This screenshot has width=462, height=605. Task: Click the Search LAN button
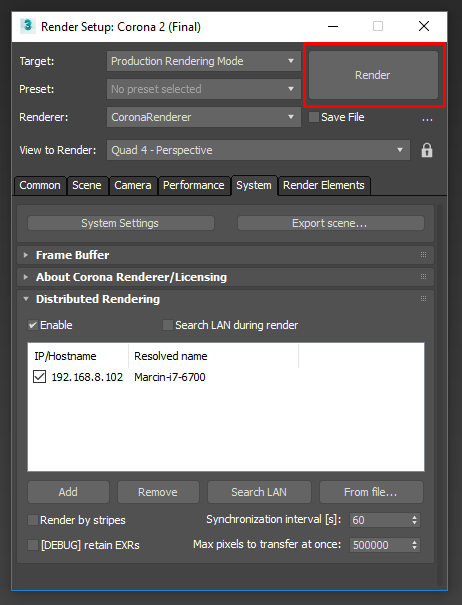[x=259, y=492]
